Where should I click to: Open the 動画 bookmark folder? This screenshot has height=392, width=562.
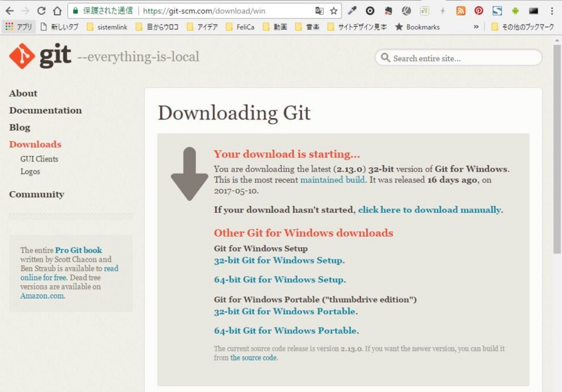click(275, 27)
